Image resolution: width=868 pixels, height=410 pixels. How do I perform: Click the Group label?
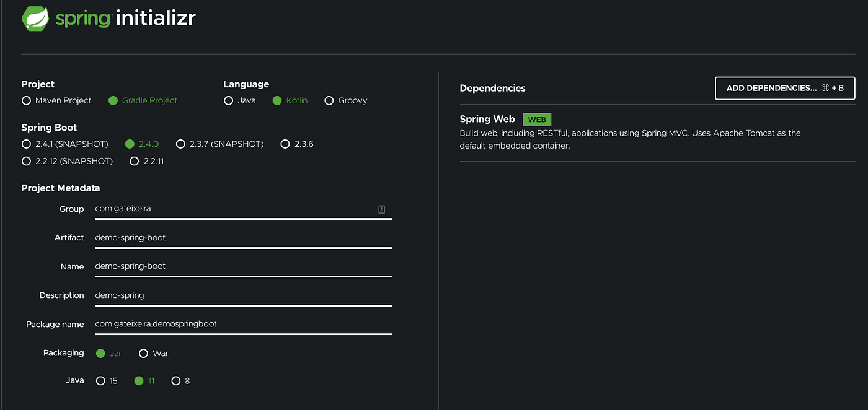click(x=72, y=209)
